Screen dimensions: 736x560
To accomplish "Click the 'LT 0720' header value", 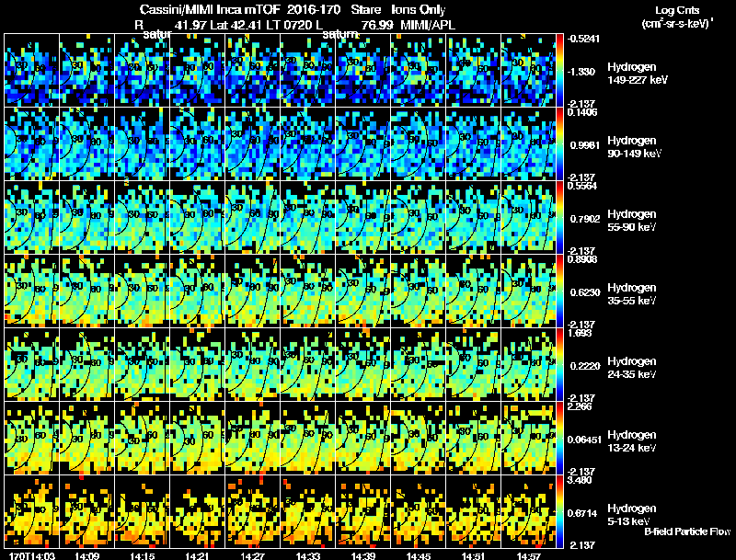I will 288,25.
